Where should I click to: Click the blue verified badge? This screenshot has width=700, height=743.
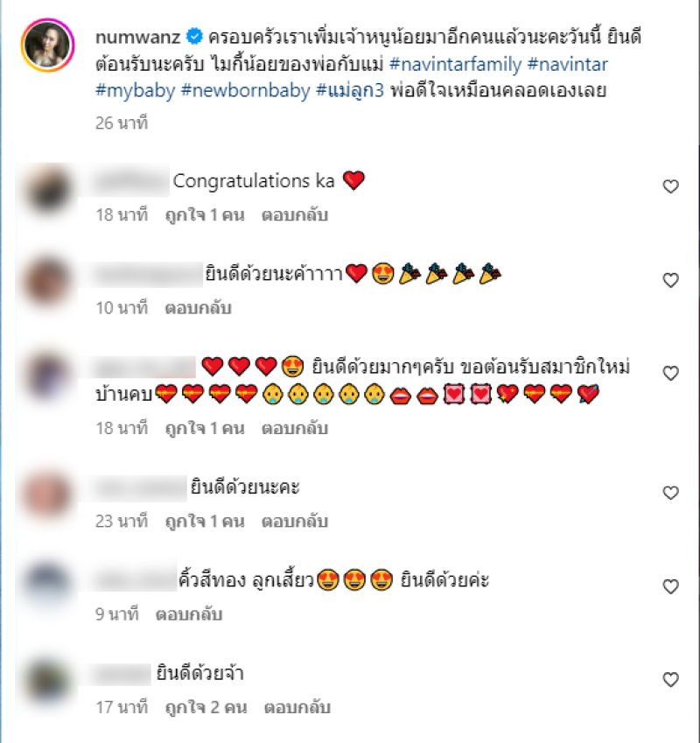point(194,36)
